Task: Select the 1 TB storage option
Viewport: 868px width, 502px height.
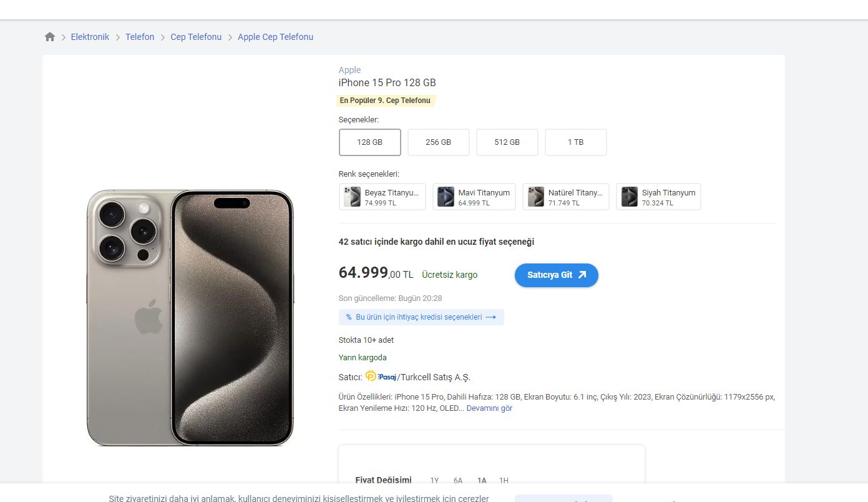Action: [576, 142]
